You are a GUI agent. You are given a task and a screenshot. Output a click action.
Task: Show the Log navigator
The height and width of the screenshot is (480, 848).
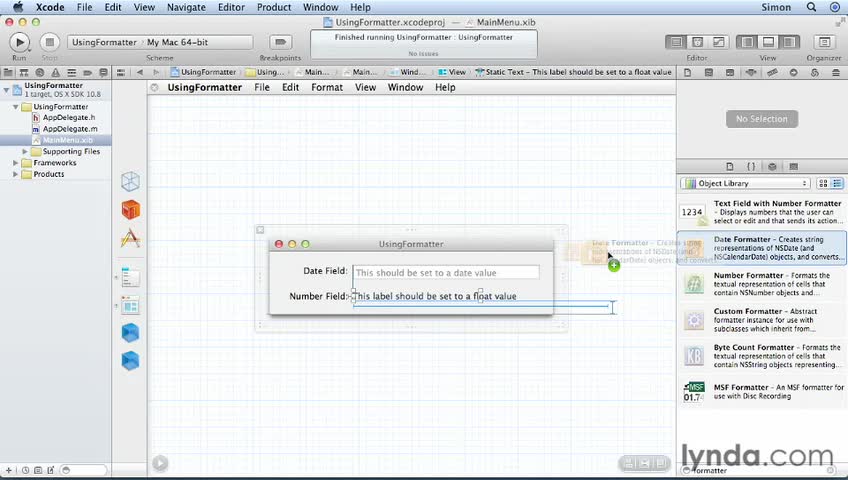click(x=103, y=72)
